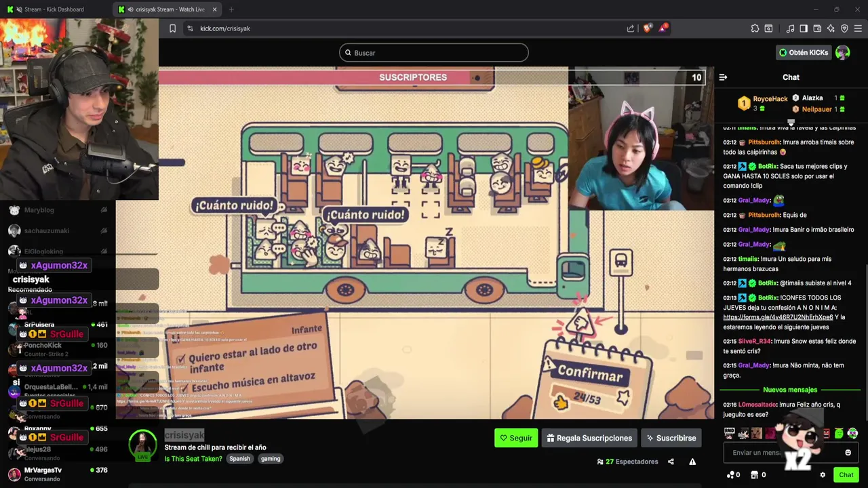This screenshot has height=488, width=868.
Task: Open MrVargasTv recommended channel
Action: click(x=58, y=474)
